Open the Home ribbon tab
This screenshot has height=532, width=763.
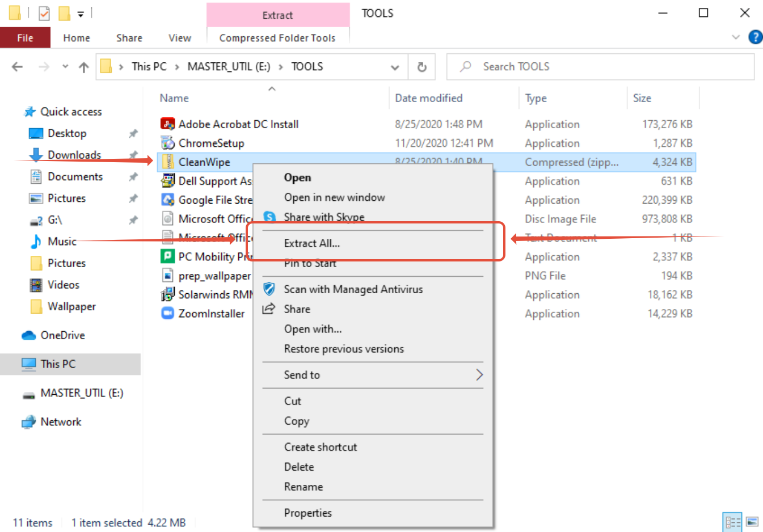pos(77,38)
